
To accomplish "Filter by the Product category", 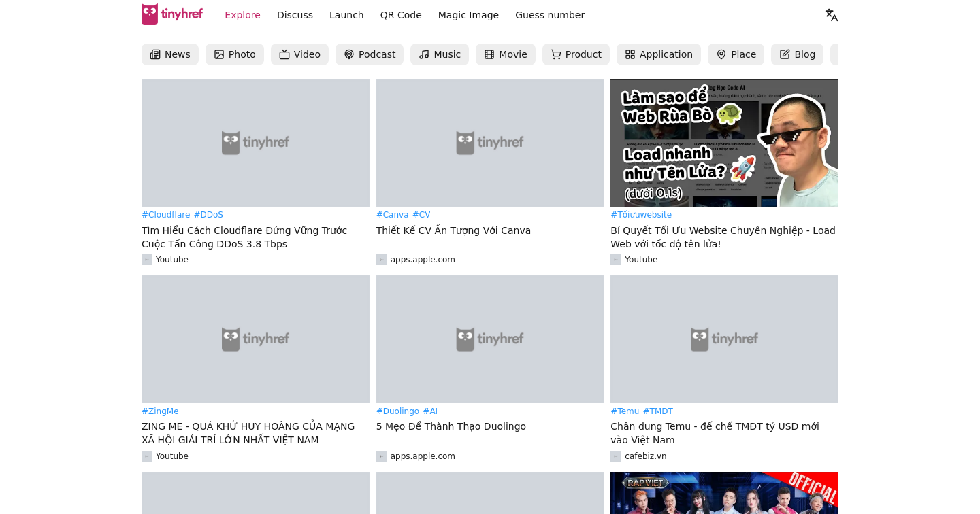I will [x=576, y=54].
